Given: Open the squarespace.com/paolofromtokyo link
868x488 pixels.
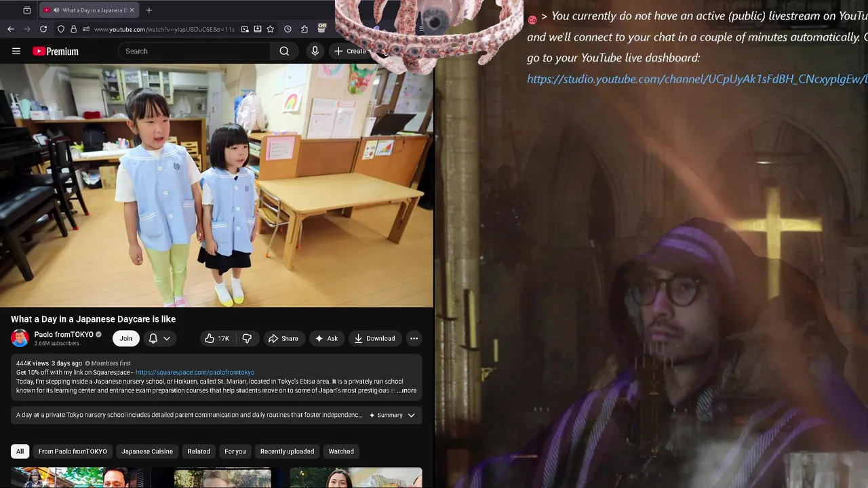Looking at the screenshot, I should (195, 372).
